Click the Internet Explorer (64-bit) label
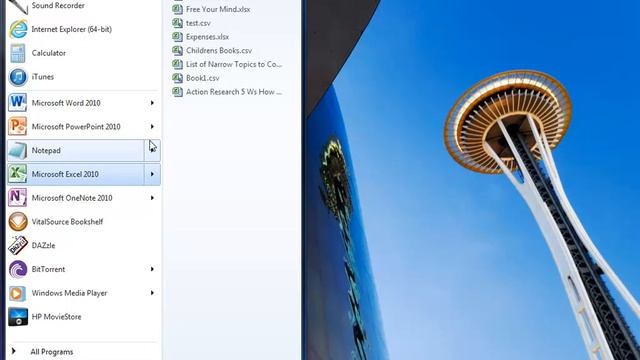Viewport: 640px width, 360px height. pos(71,29)
